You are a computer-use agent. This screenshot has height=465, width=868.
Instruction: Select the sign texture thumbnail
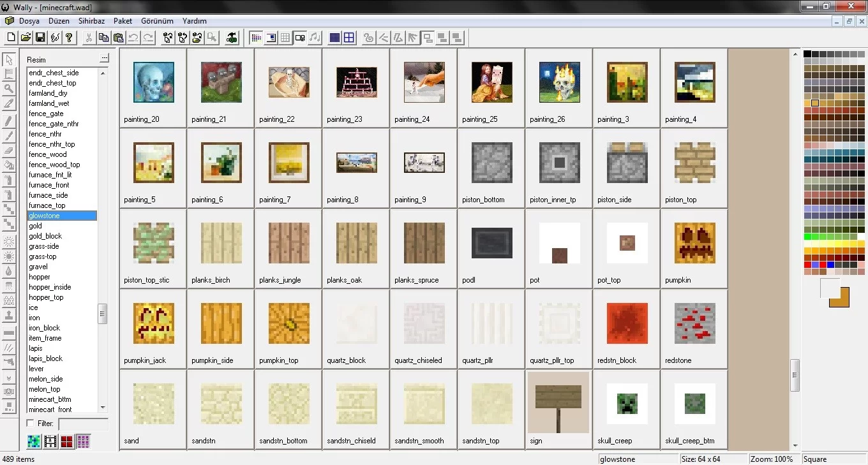tap(558, 402)
